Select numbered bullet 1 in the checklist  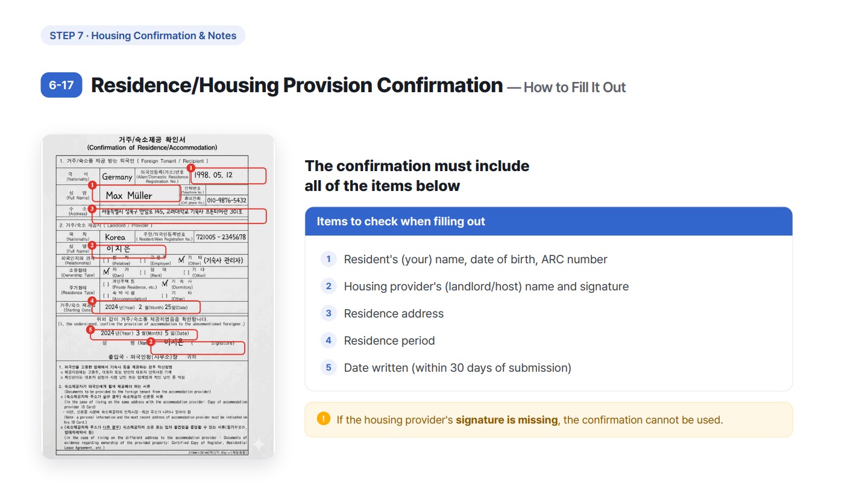tap(329, 259)
